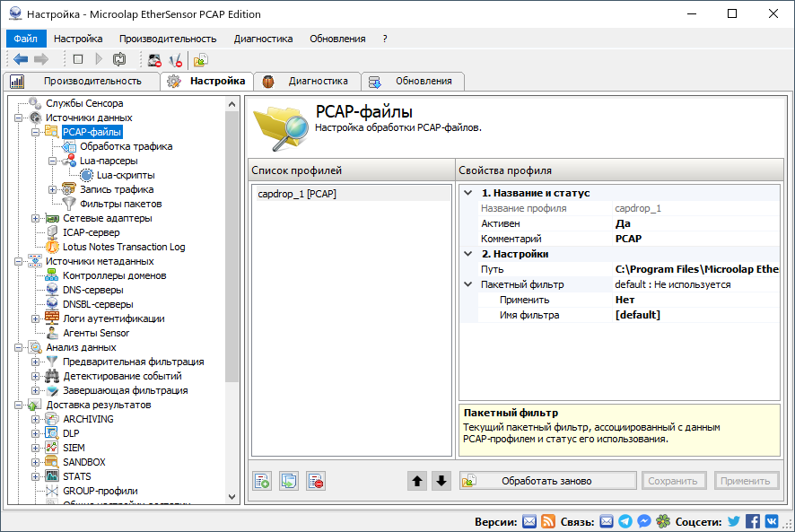Image resolution: width=795 pixels, height=532 pixels.
Task: Copy the selected profile
Action: (x=289, y=481)
